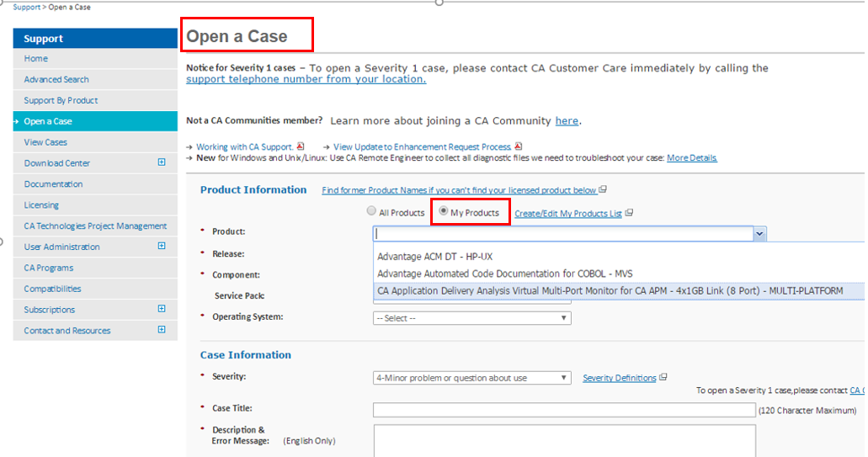Click the 'here' CA Community link
This screenshot has width=868, height=457.
click(x=567, y=121)
